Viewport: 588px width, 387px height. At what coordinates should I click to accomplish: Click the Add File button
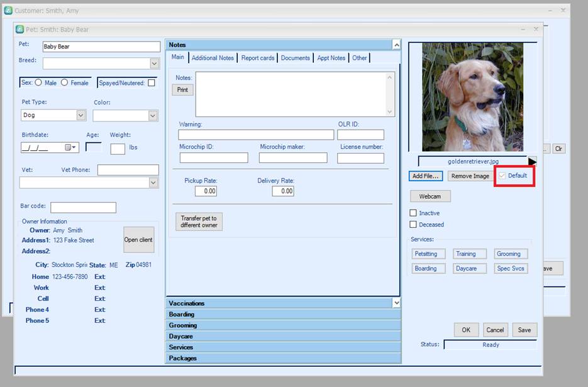(426, 176)
